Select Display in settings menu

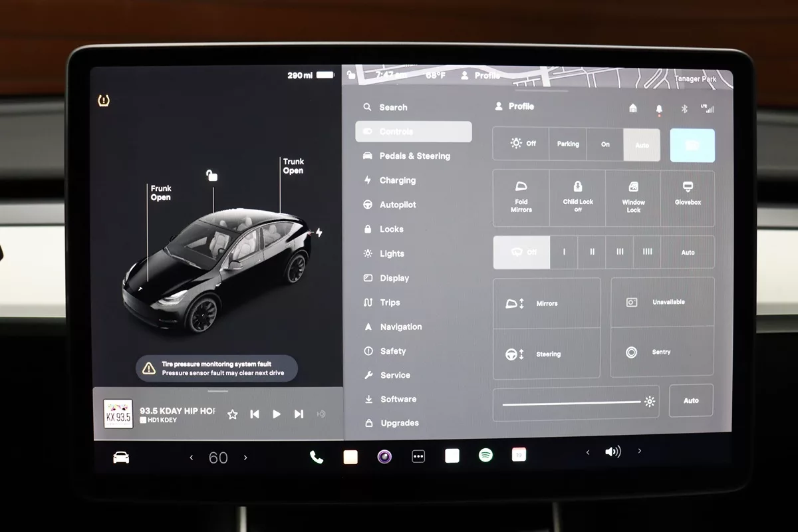coord(394,278)
